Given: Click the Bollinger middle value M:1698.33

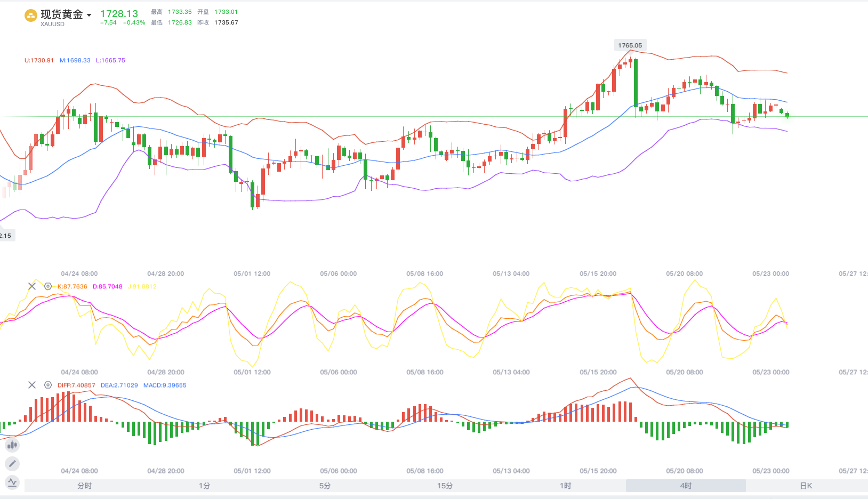Looking at the screenshot, I should (75, 60).
